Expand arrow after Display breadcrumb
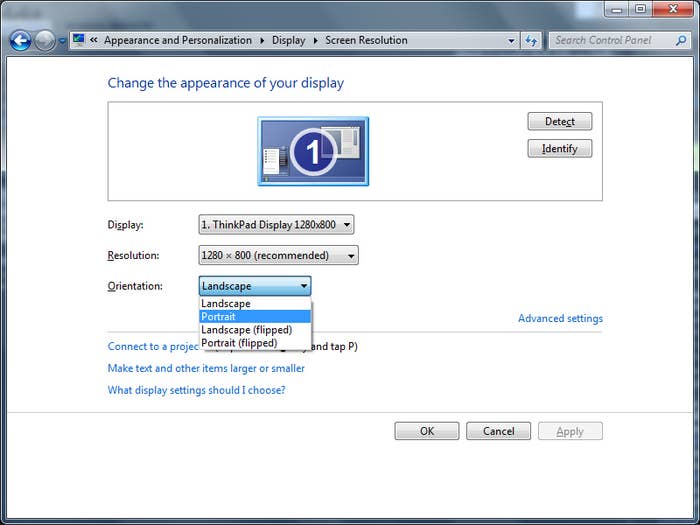Screen dimensions: 700x525 click(316, 41)
